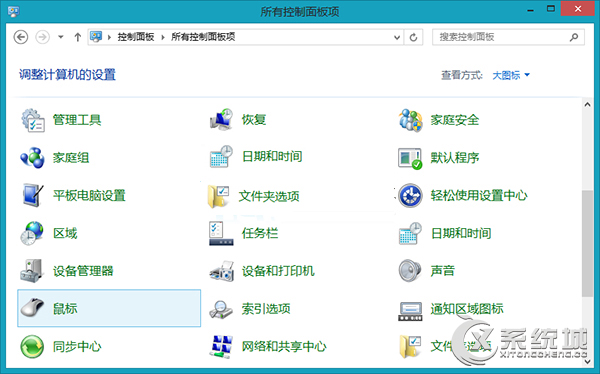Refresh the control panel view
600x374 pixels.
pos(413,37)
